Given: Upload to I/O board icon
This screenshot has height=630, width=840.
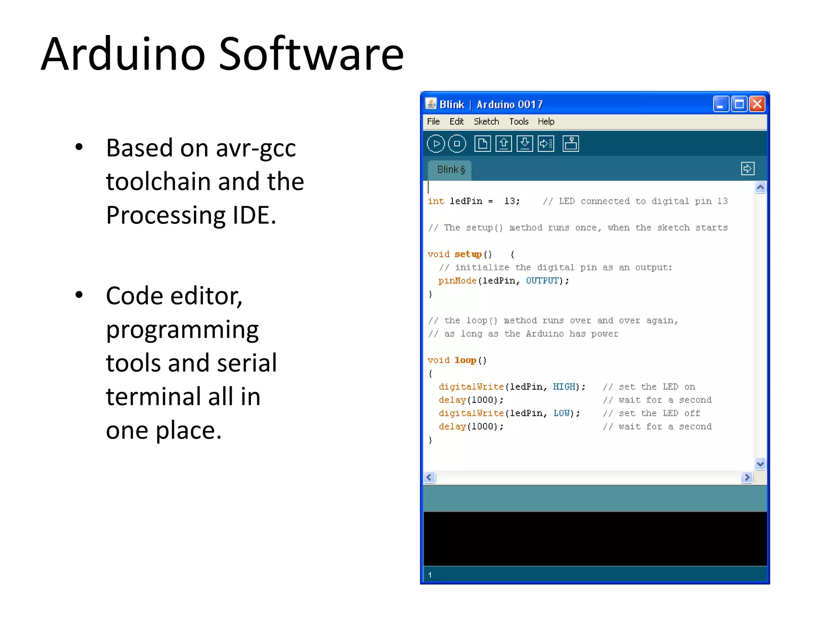Looking at the screenshot, I should click(x=546, y=144).
